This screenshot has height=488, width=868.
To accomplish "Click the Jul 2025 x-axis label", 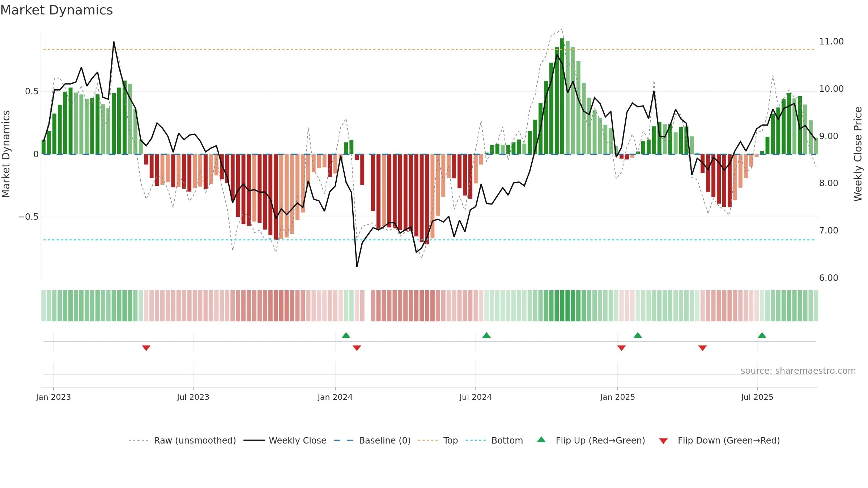I will click(757, 397).
